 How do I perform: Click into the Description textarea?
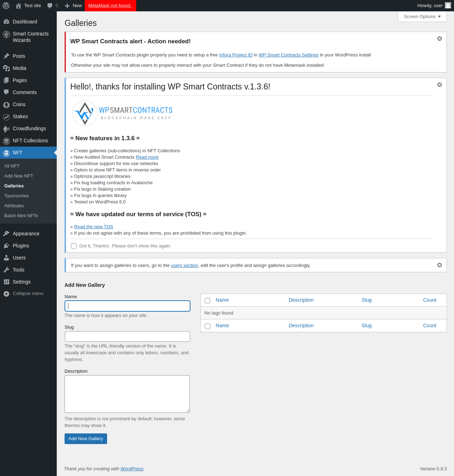[127, 394]
